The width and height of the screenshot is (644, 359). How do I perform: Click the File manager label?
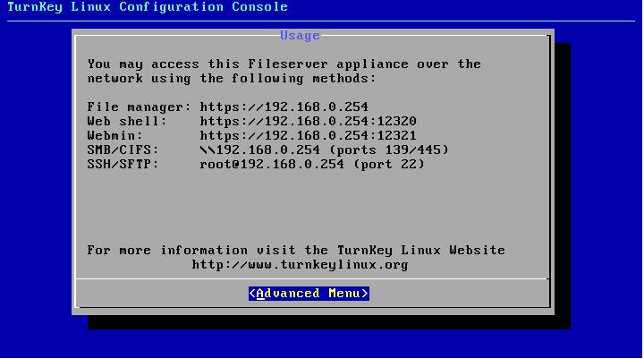(x=140, y=107)
